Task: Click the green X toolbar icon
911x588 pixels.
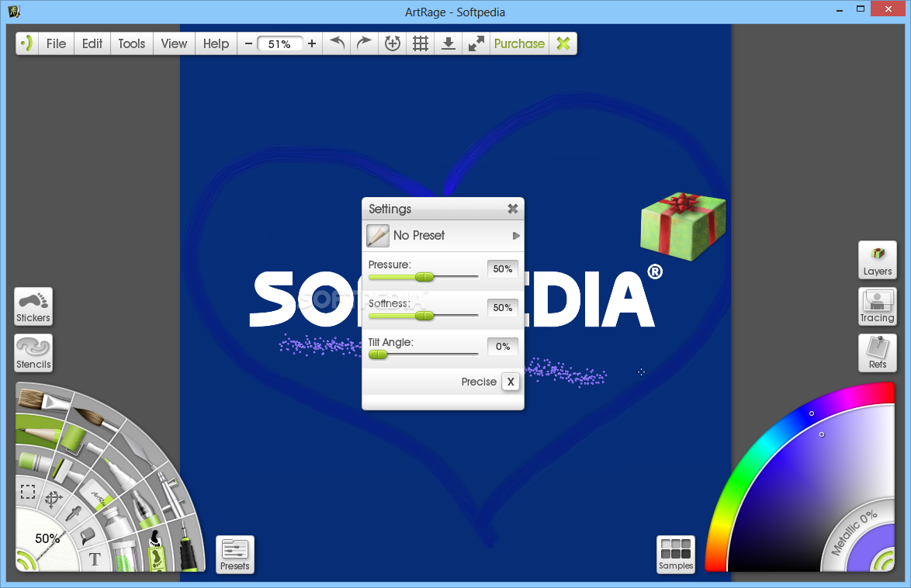Action: pyautogui.click(x=563, y=43)
